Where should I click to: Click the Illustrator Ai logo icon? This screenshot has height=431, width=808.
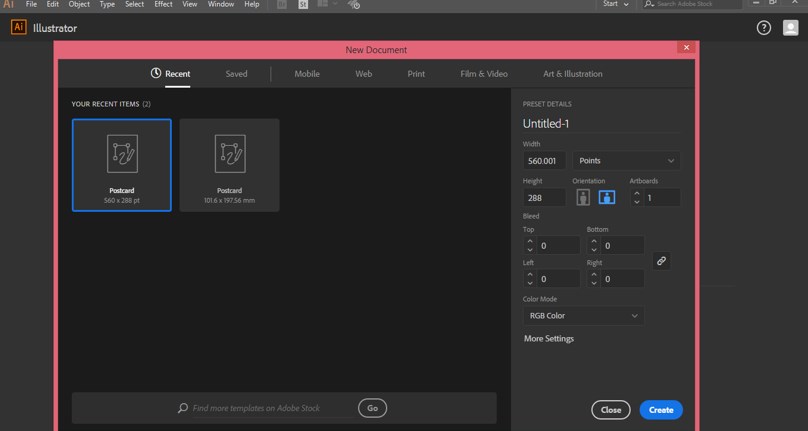click(18, 28)
